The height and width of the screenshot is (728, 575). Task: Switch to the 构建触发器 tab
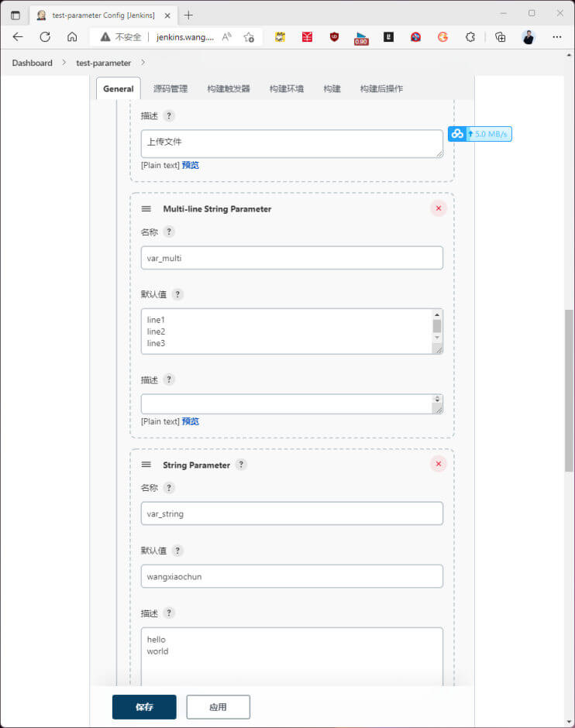point(229,89)
